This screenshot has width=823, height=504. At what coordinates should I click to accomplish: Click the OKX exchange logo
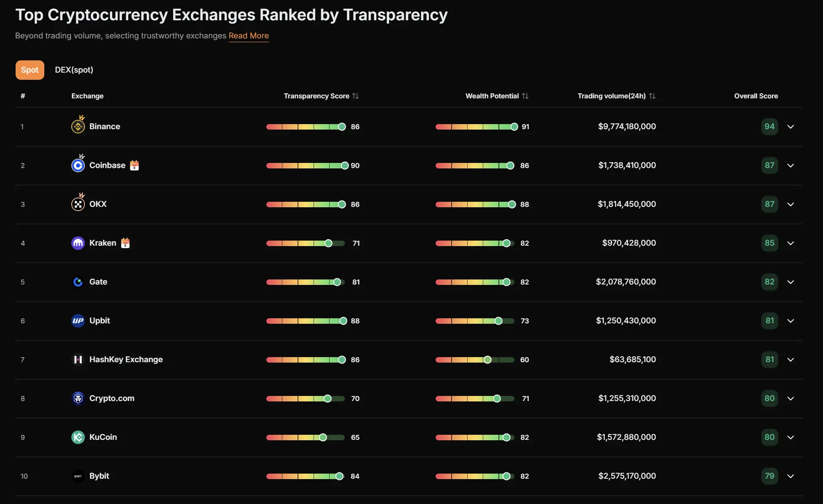pyautogui.click(x=78, y=204)
